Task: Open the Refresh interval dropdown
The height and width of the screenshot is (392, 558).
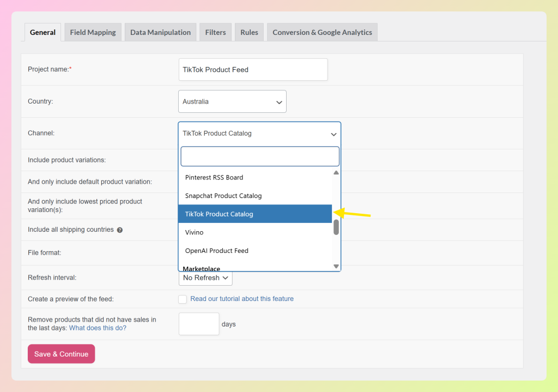Action: tap(205, 278)
